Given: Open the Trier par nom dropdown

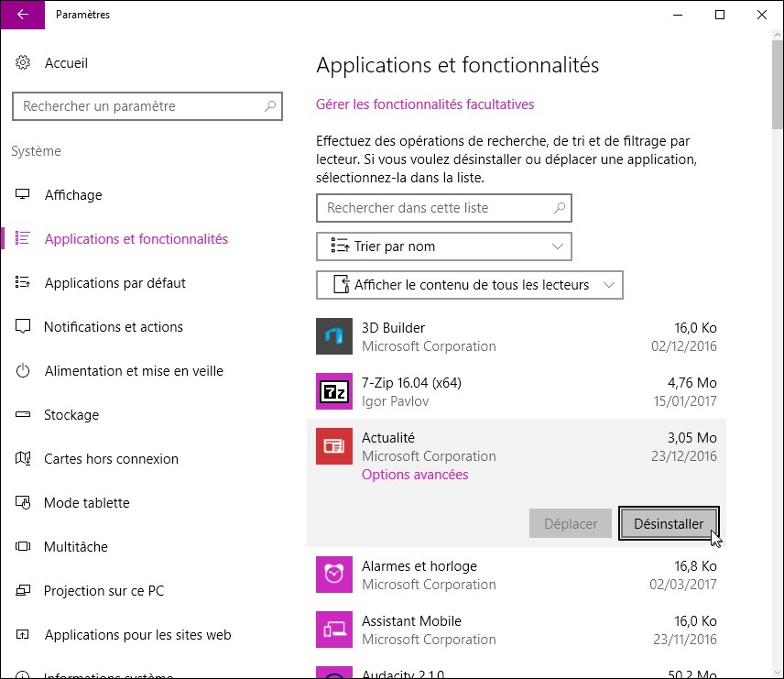Looking at the screenshot, I should click(x=444, y=246).
